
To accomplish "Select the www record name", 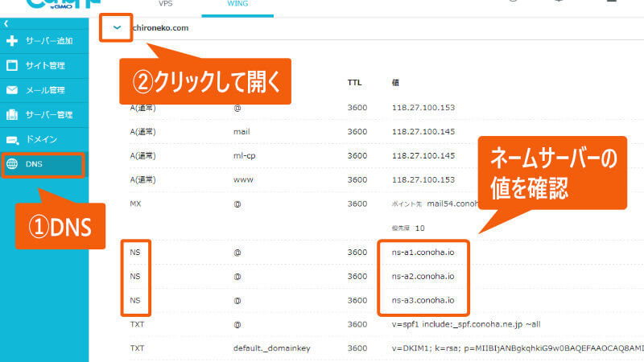I will [x=243, y=179].
